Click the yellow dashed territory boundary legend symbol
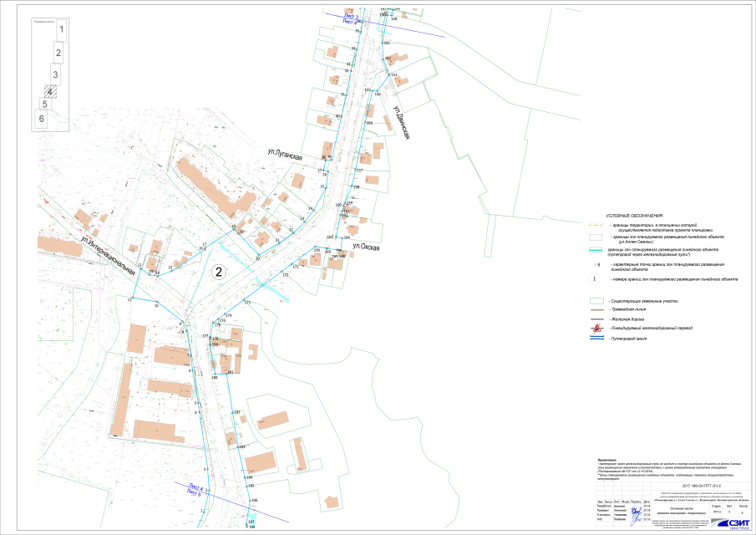The width and height of the screenshot is (756, 535). [x=596, y=226]
